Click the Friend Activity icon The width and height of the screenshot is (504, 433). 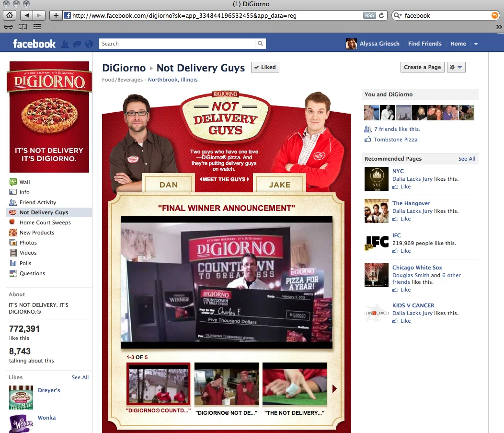[x=13, y=202]
